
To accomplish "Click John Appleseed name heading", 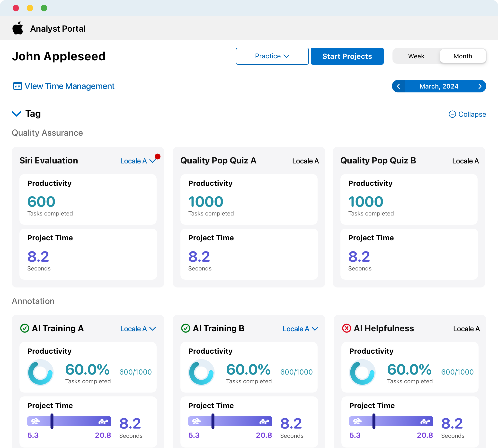I will click(59, 56).
